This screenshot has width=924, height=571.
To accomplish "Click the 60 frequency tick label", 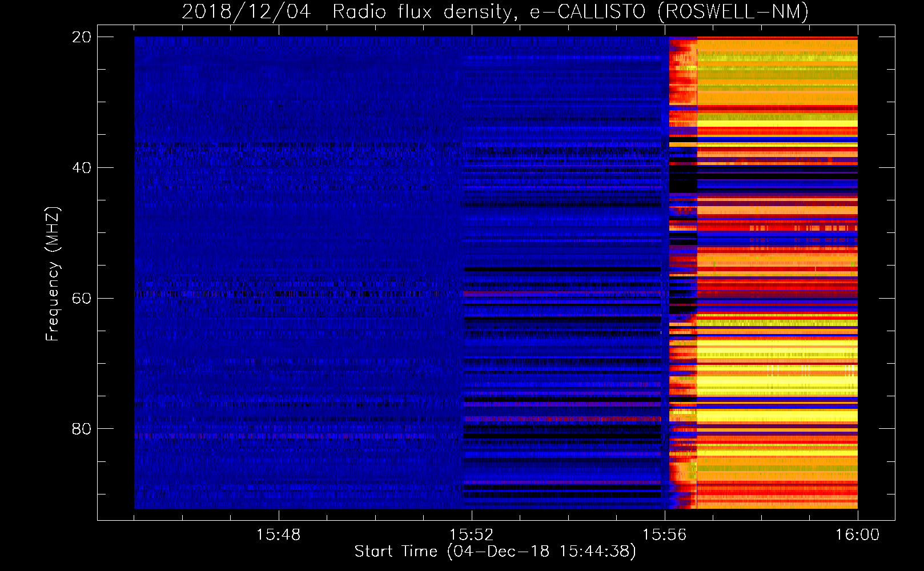I will (x=82, y=298).
